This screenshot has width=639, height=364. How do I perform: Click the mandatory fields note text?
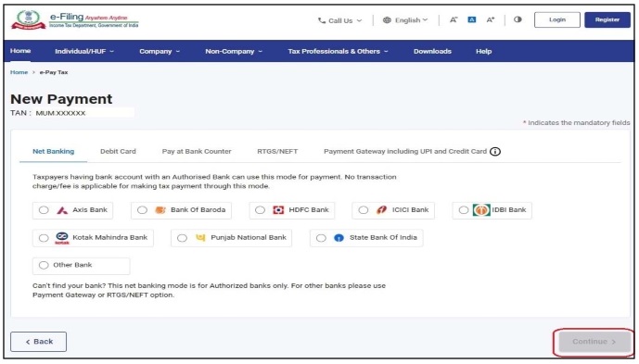click(x=576, y=122)
